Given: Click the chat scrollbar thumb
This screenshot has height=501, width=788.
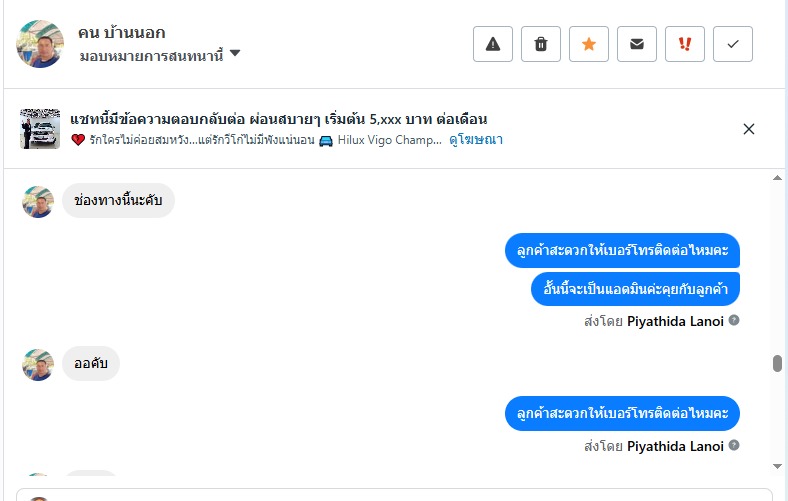Looking at the screenshot, I should point(777,363).
